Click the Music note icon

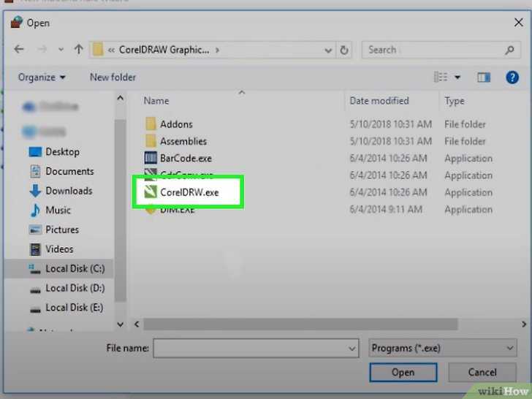tap(35, 210)
